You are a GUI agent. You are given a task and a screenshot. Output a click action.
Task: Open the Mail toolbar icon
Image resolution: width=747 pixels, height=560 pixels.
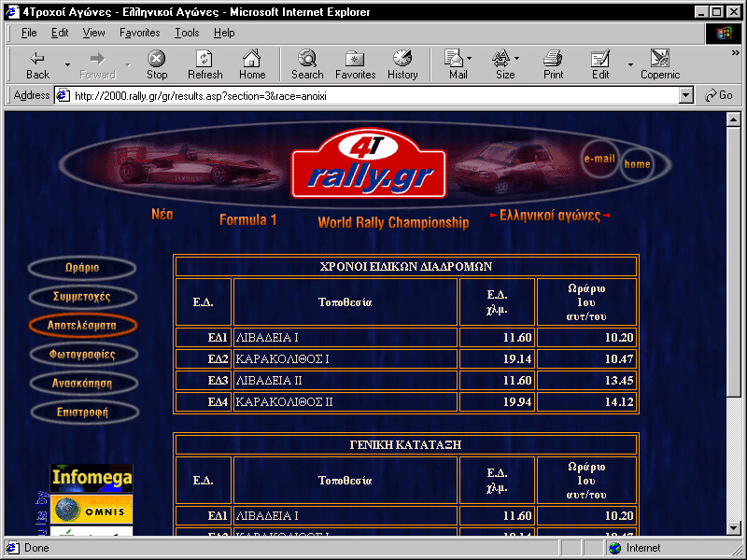[454, 58]
